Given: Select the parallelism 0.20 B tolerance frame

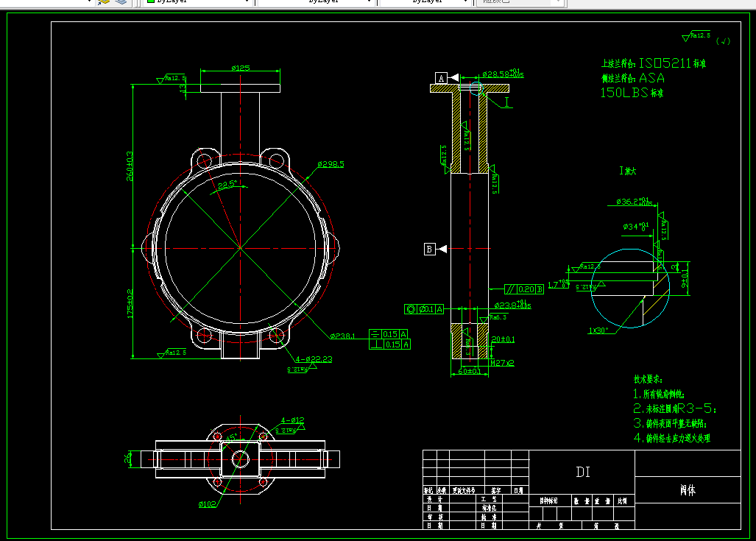Looking at the screenshot, I should [x=524, y=289].
